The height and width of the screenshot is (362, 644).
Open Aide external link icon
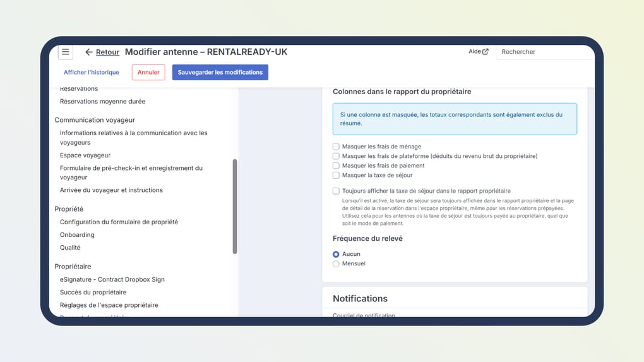pos(486,51)
